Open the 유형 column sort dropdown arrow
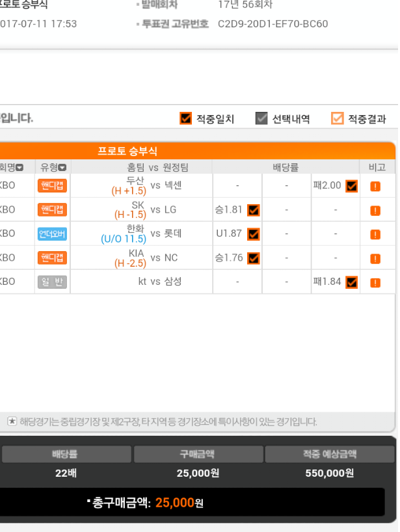Image resolution: width=400 pixels, height=532 pixels. [62, 168]
